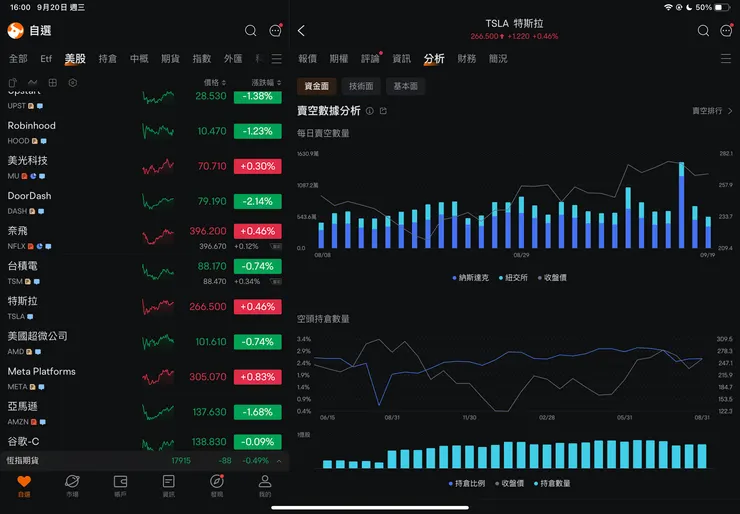
Task: Switch to the 期權 tab for TSLA
Action: point(339,59)
